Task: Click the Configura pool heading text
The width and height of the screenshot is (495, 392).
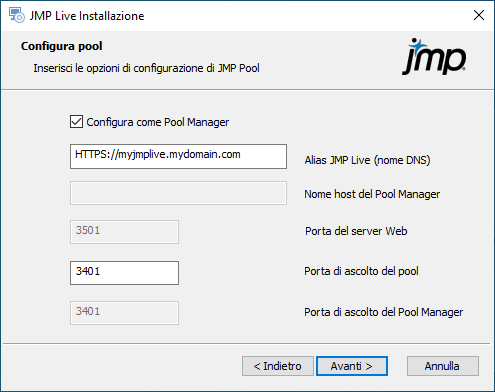Action: pos(62,46)
